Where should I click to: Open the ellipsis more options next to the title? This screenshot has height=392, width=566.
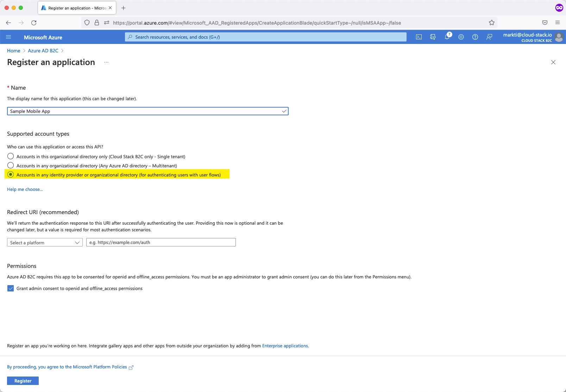(x=106, y=62)
